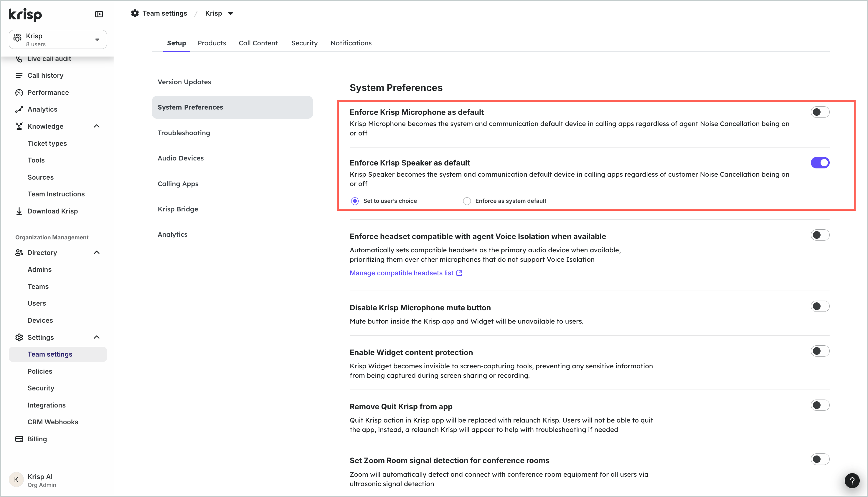Open the Notifications tab
The width and height of the screenshot is (868, 497).
[351, 43]
